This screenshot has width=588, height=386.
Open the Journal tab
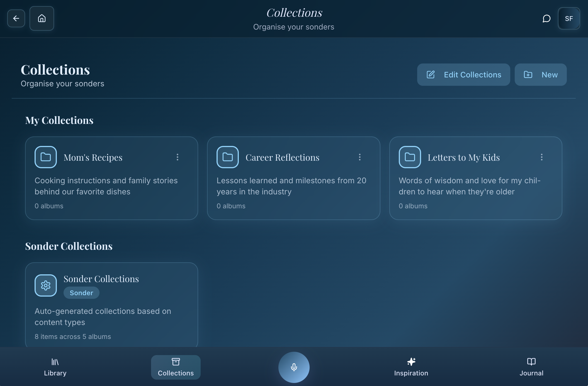coord(531,367)
